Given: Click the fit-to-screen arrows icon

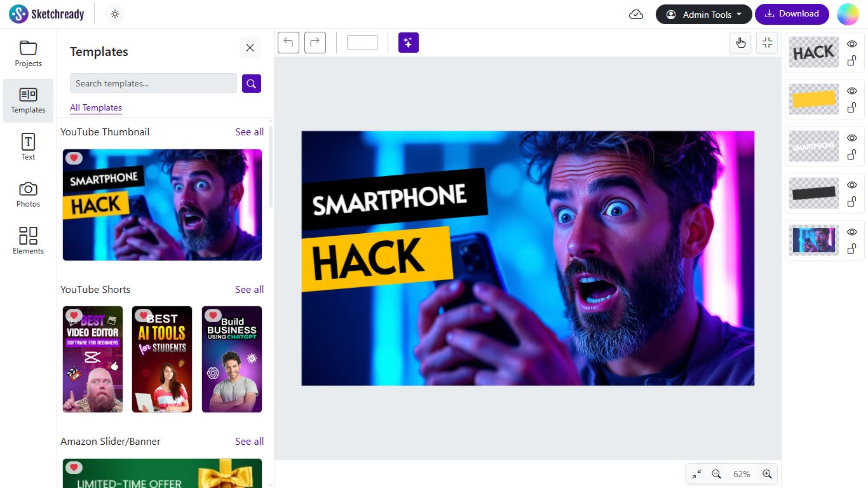Looking at the screenshot, I should [697, 474].
